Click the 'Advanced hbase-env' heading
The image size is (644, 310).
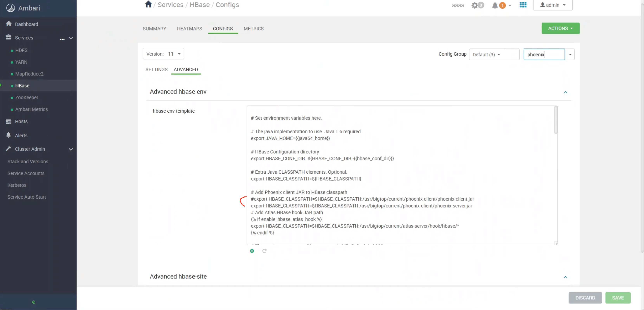(178, 92)
